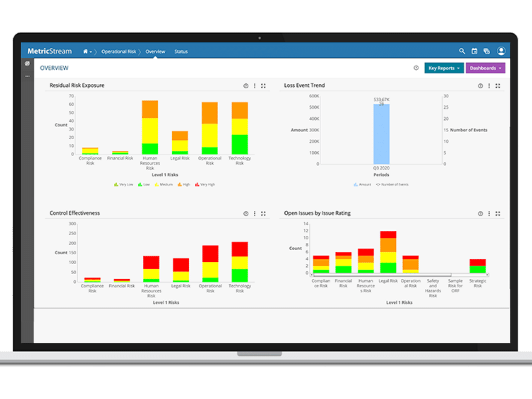Open the tags icon in header
The height and width of the screenshot is (399, 532).
[487, 51]
